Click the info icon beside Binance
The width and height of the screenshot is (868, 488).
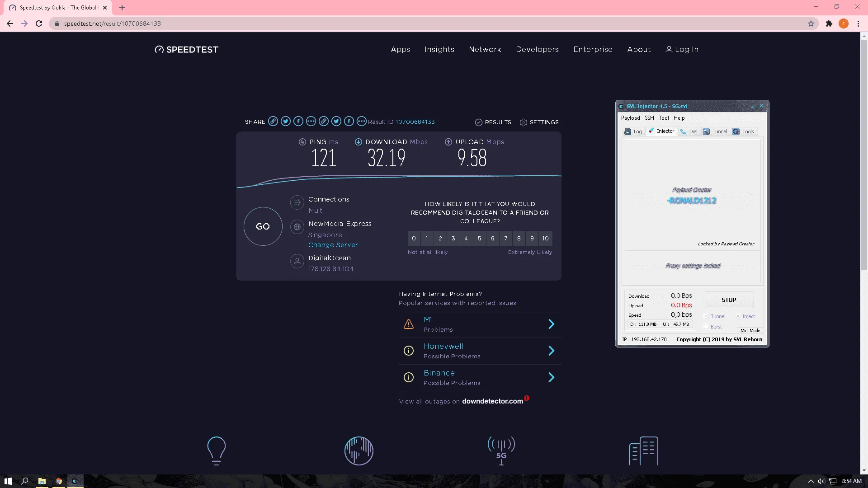click(409, 377)
